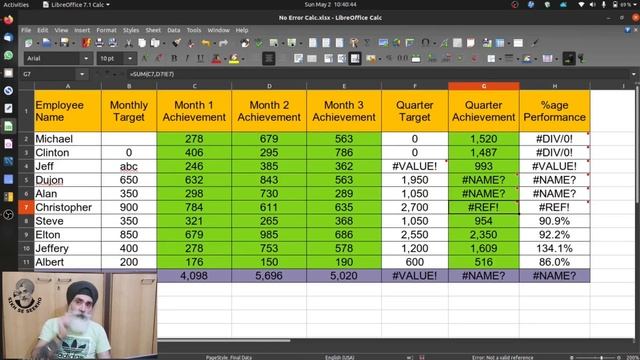640x360 pixels.
Task: Click the Save document icon
Action: pos(64,43)
